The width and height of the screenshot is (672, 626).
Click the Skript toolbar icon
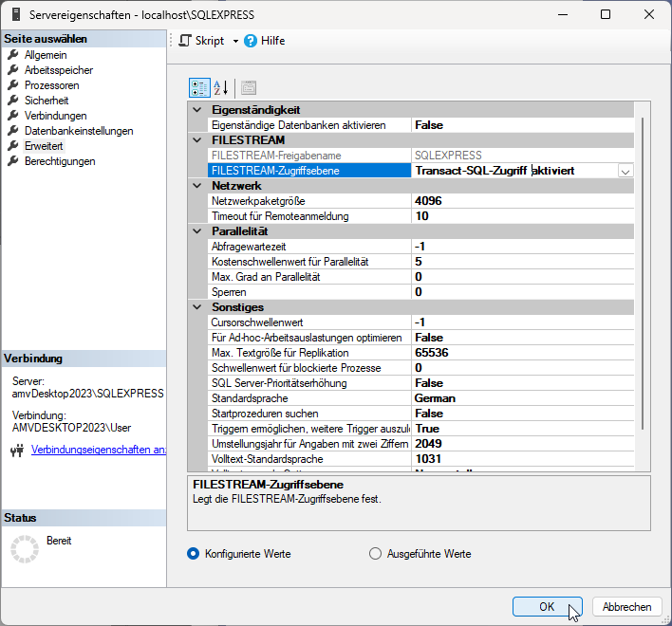pos(185,41)
